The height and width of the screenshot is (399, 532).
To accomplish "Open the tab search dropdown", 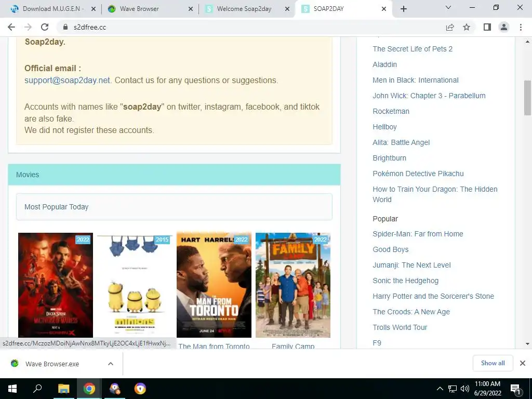I will [448, 7].
